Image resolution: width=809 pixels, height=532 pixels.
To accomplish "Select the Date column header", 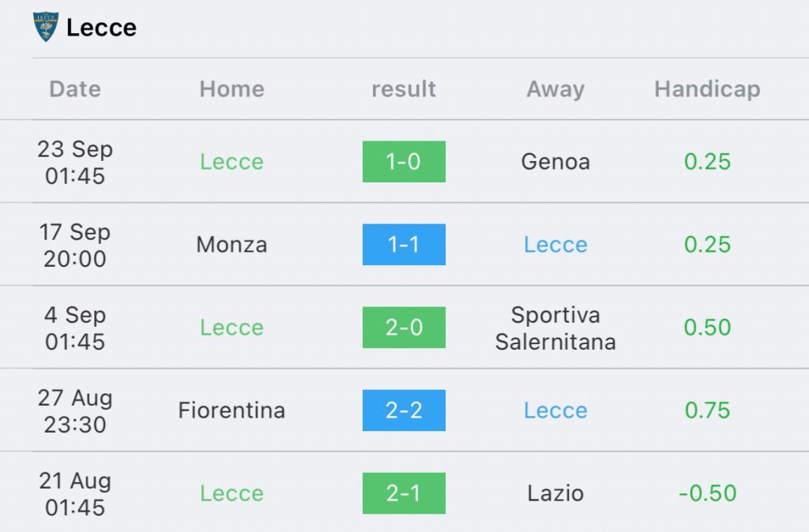I will tap(75, 88).
